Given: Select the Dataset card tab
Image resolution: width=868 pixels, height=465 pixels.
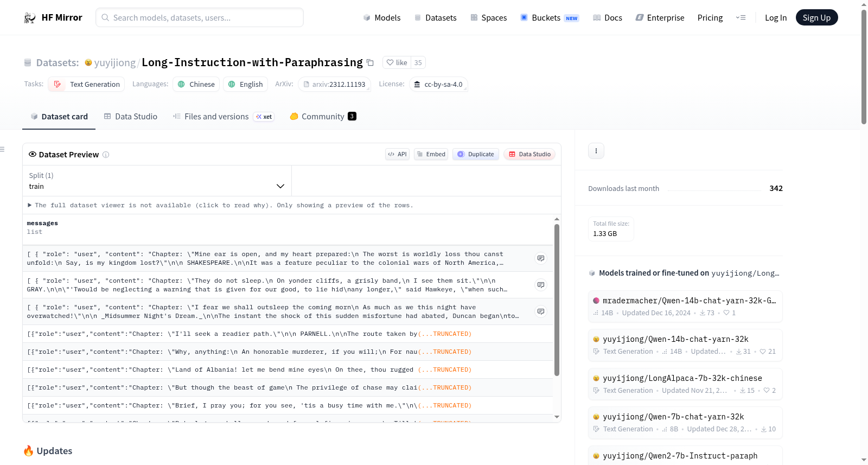Looking at the screenshot, I should [59, 117].
